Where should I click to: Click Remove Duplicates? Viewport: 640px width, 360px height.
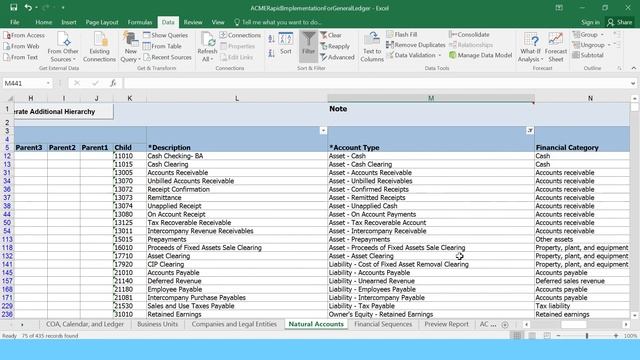coord(416,45)
